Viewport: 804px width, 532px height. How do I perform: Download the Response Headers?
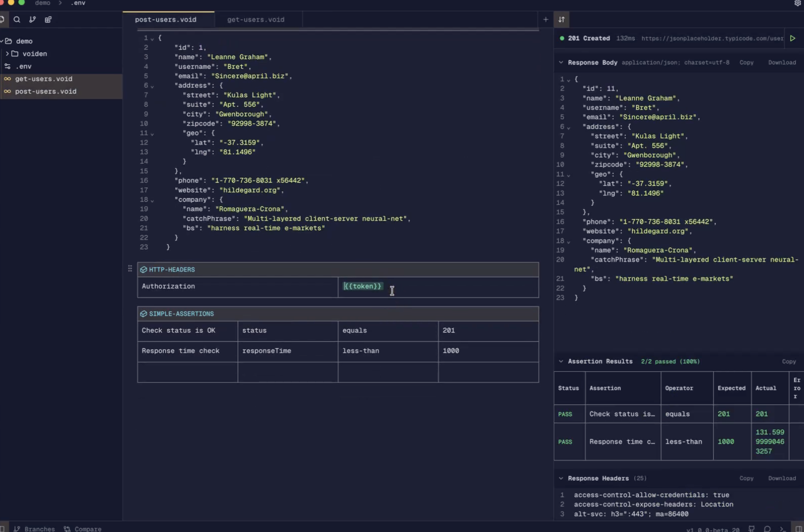[782, 478]
